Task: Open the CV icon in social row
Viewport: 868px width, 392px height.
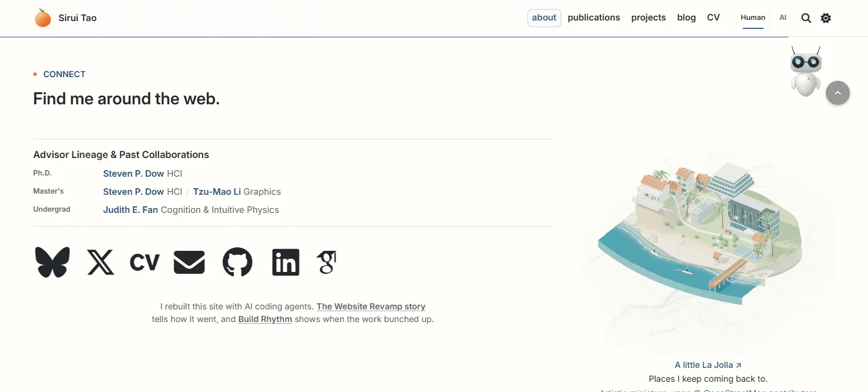Action: [x=145, y=262]
